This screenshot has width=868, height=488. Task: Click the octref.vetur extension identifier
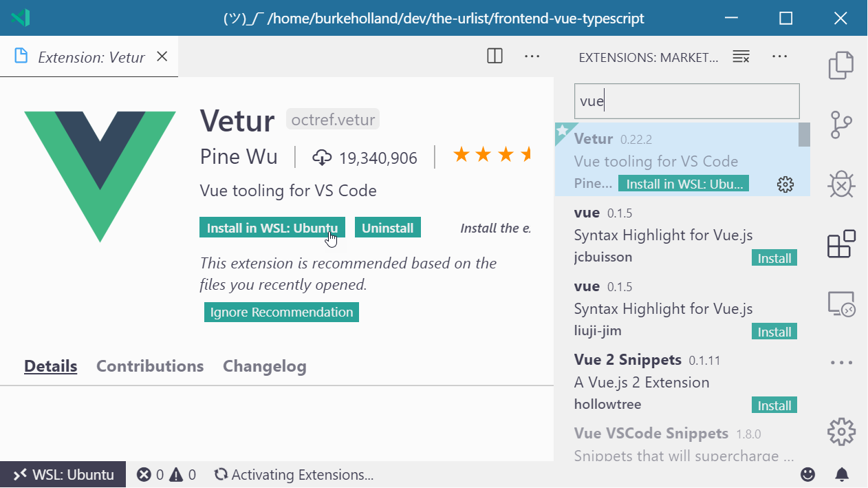[x=333, y=120]
